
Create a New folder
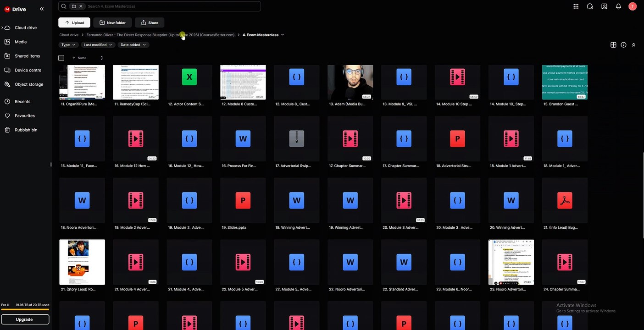[112, 22]
